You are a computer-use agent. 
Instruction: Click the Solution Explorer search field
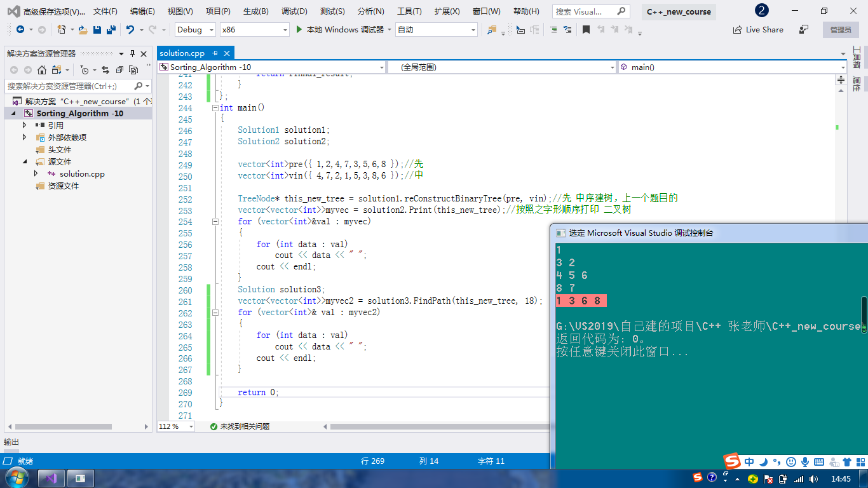[x=78, y=86]
